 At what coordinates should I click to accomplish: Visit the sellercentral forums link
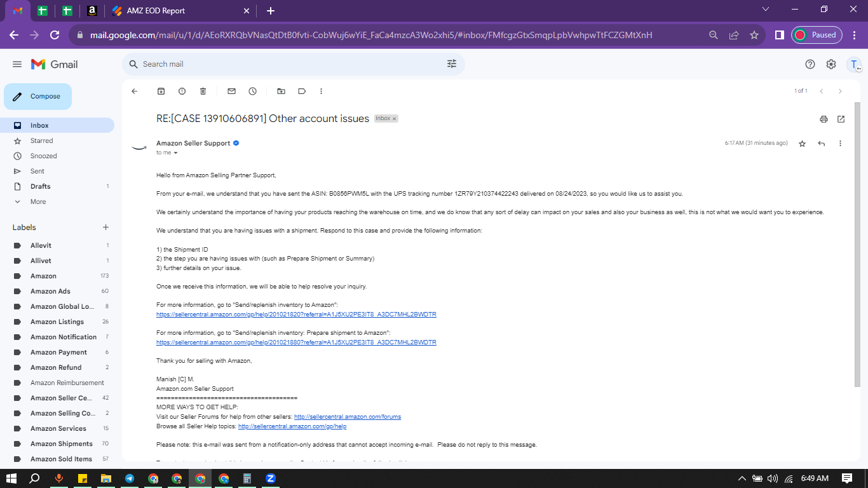(x=348, y=417)
